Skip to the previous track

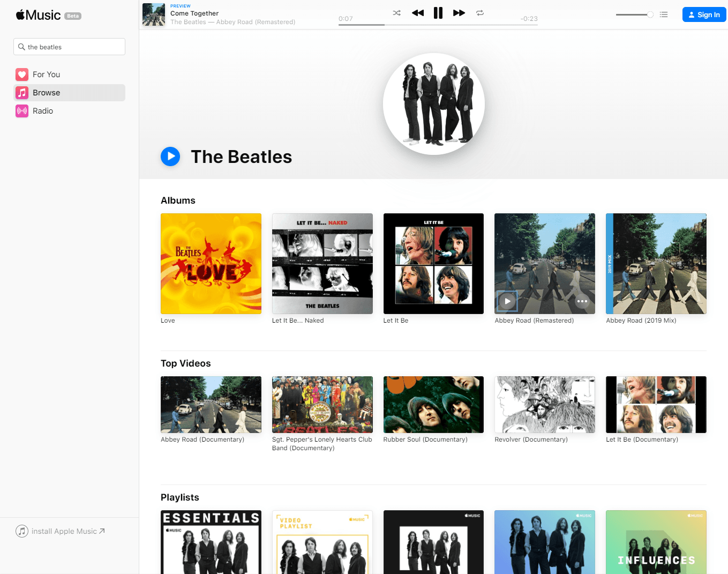[x=418, y=13]
